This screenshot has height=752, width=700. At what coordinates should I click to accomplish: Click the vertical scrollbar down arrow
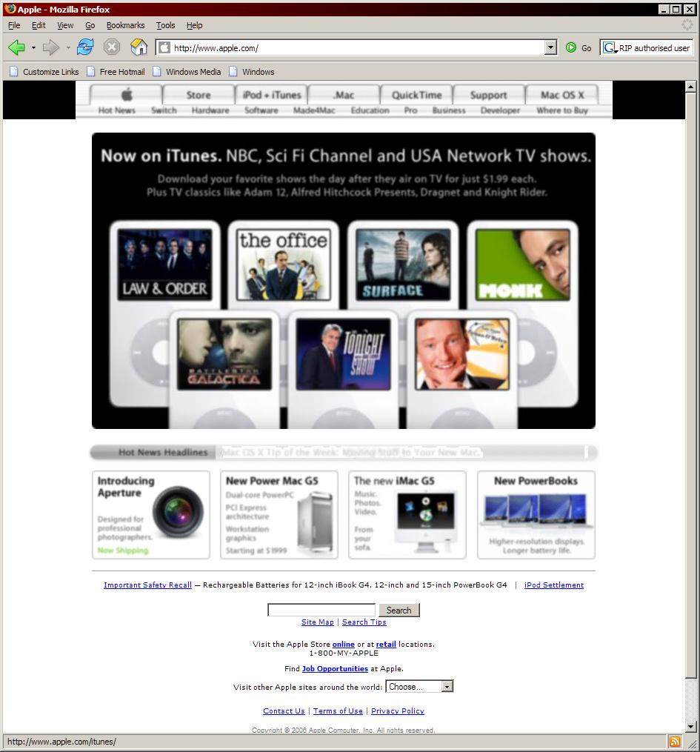[690, 727]
